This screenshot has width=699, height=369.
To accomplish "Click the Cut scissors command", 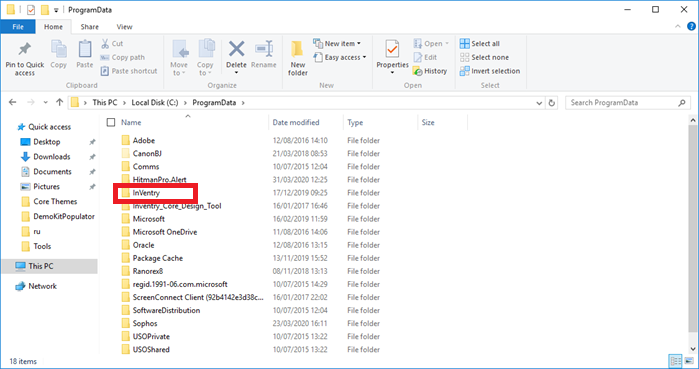I will pyautogui.click(x=112, y=44).
